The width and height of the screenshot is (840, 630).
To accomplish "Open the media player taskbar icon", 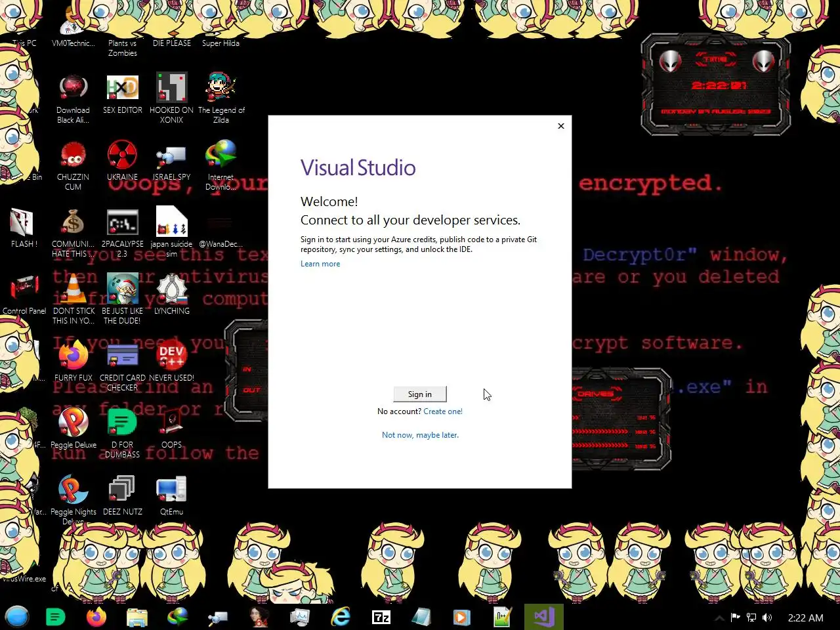I will click(462, 617).
